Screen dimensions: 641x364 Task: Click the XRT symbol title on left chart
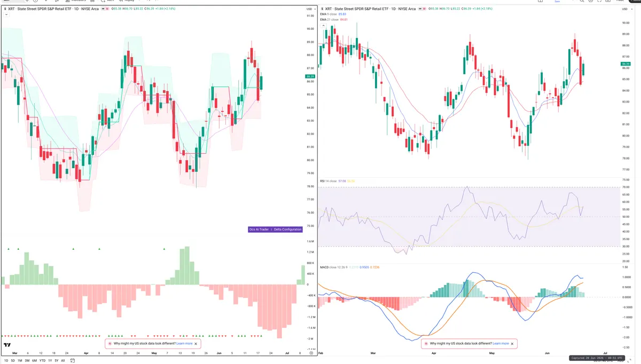54,9
